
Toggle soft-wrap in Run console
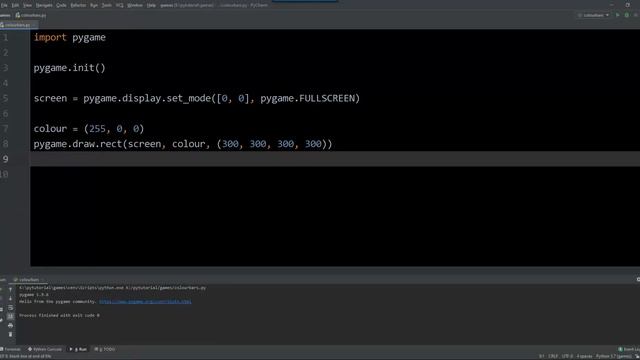[x=11, y=308]
